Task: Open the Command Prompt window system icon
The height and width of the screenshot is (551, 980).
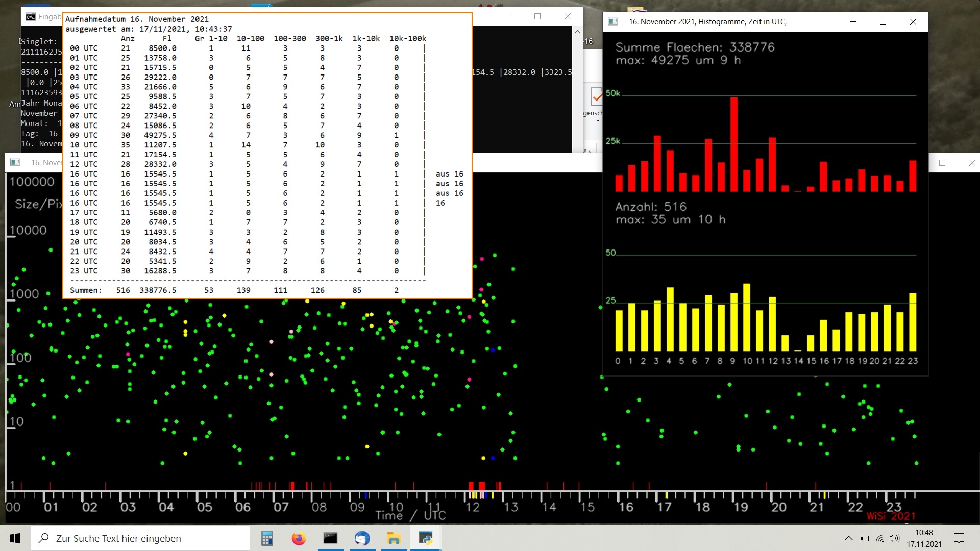Action: tap(31, 17)
